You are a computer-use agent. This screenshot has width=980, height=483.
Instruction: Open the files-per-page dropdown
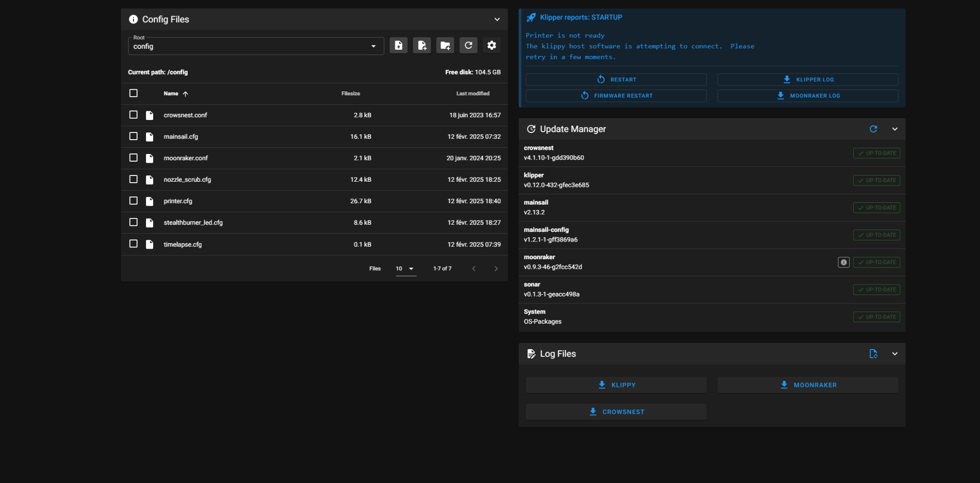pos(406,269)
